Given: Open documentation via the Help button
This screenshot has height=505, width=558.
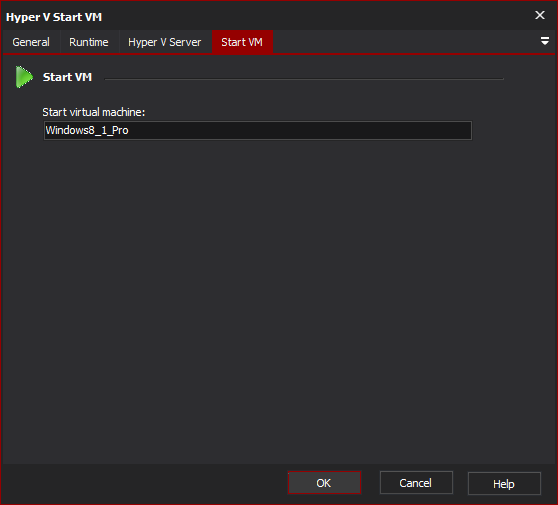Looking at the screenshot, I should (x=504, y=484).
